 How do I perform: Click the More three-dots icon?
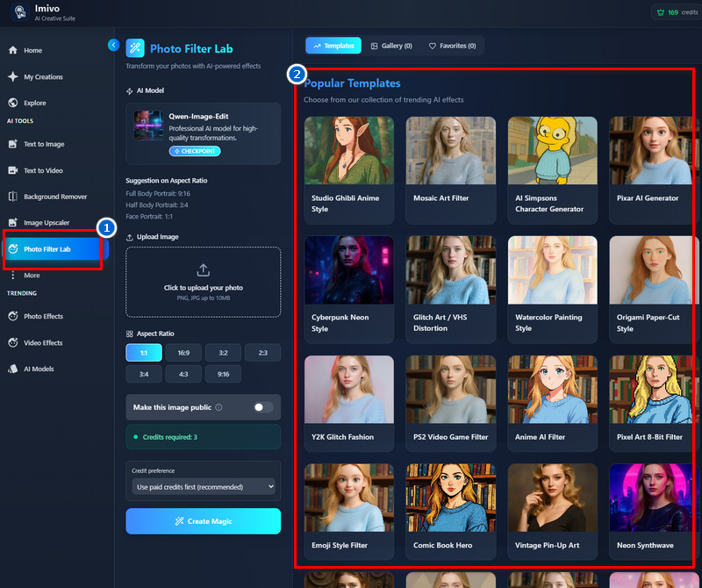point(13,275)
